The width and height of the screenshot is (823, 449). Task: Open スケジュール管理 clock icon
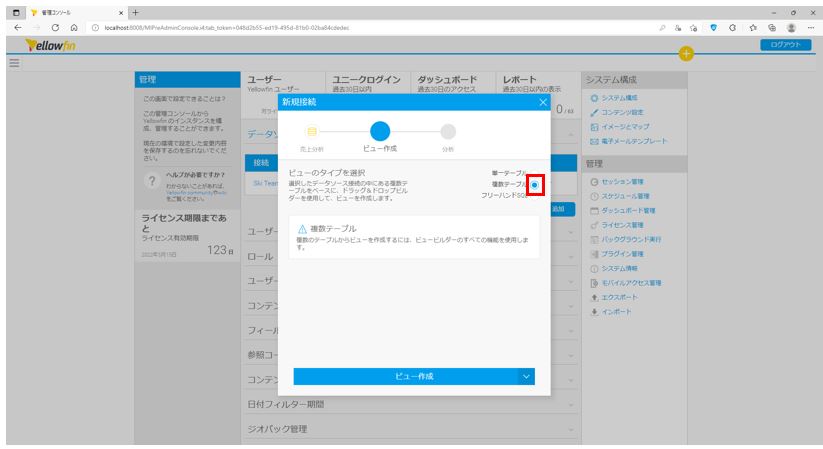[594, 196]
